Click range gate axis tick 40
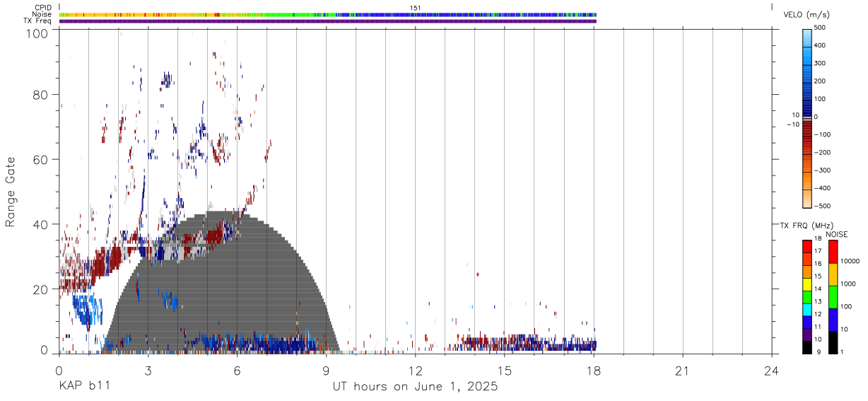 click(40, 224)
